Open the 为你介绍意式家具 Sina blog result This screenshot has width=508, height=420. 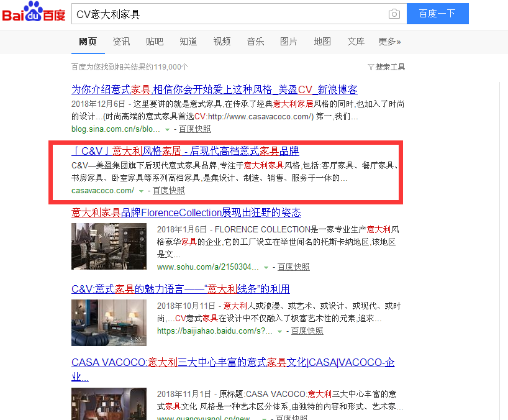[214, 89]
